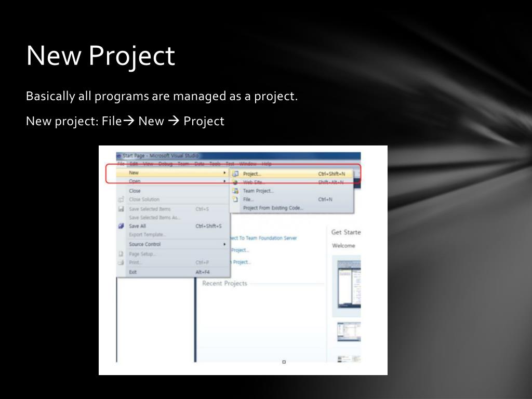Screen dimensions: 532x399
Task: Choose Page Setup... entry
Action: click(x=172, y=254)
